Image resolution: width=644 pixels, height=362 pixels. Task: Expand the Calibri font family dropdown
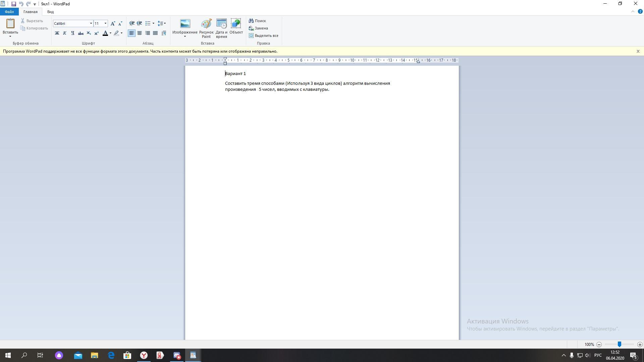[91, 23]
